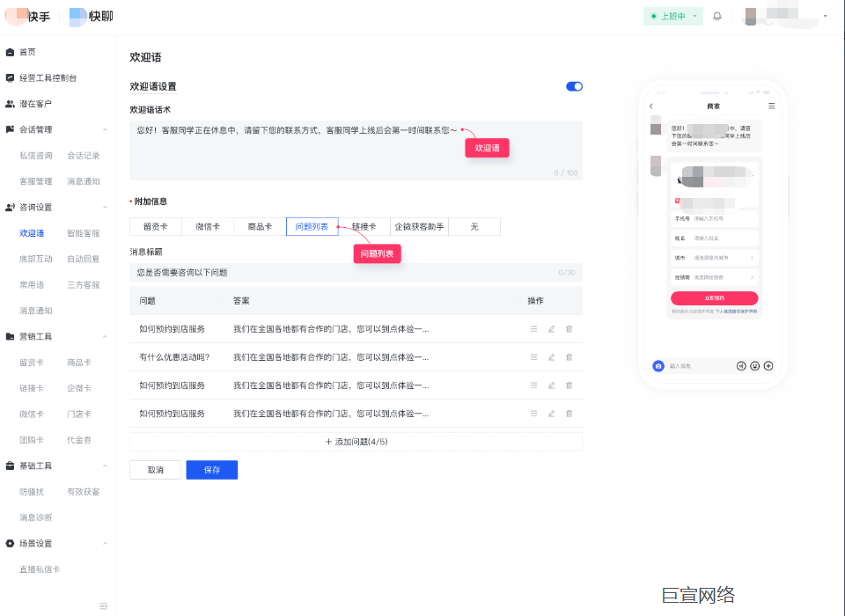Click the notification bell icon
Screen dimensions: 845x616
(x=716, y=16)
